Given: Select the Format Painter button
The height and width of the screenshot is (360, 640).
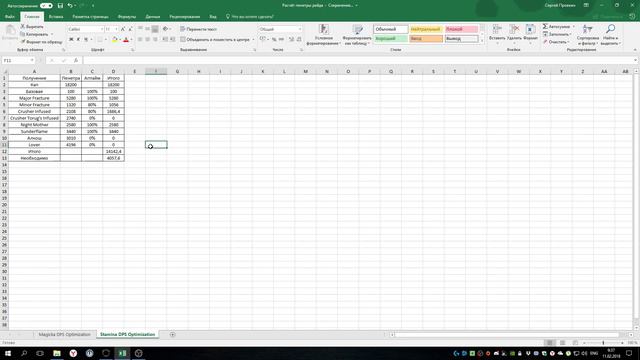Looking at the screenshot, I should click(41, 42).
